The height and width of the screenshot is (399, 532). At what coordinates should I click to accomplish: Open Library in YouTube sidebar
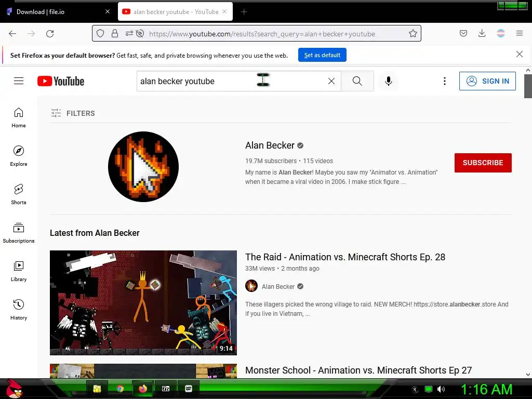(x=19, y=271)
